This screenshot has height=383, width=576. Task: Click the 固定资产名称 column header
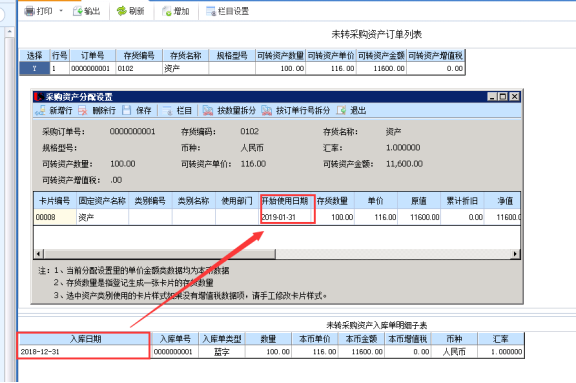102,201
